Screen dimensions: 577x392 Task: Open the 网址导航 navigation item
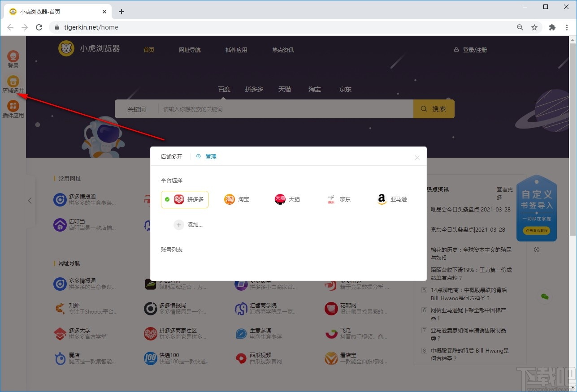[x=190, y=50]
